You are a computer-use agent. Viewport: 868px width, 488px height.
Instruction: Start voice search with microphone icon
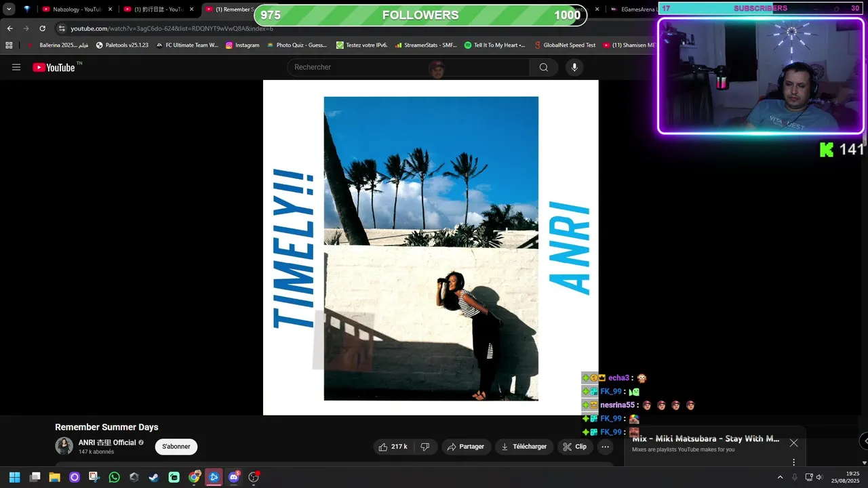(574, 67)
